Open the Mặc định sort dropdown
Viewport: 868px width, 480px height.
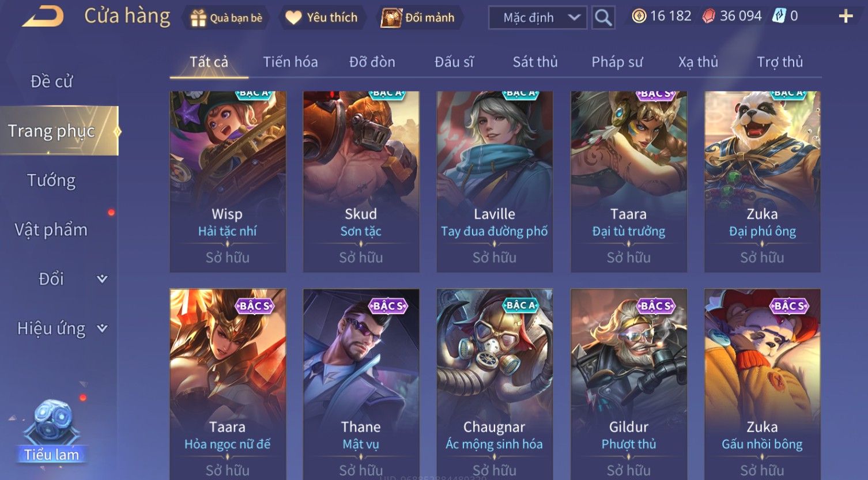click(x=537, y=18)
